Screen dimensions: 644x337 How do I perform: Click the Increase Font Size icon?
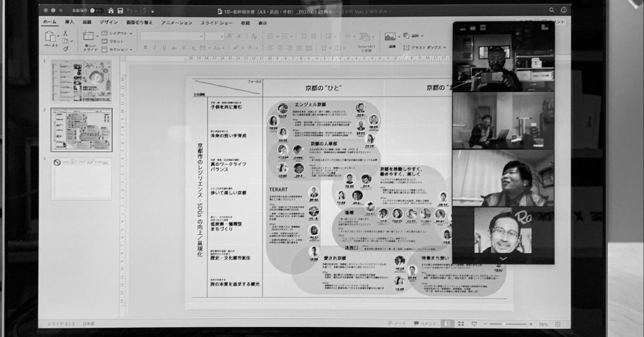[229, 36]
